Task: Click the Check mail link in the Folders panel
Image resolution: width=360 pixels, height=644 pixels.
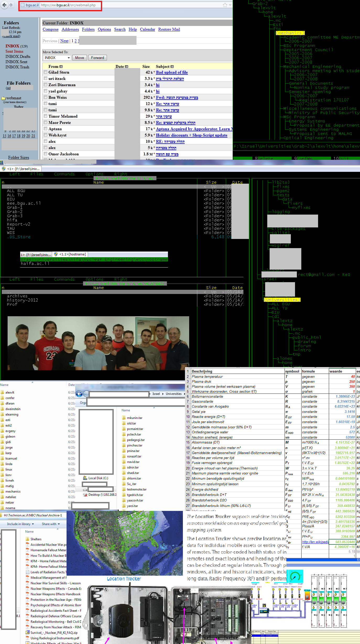Action: click(x=11, y=36)
